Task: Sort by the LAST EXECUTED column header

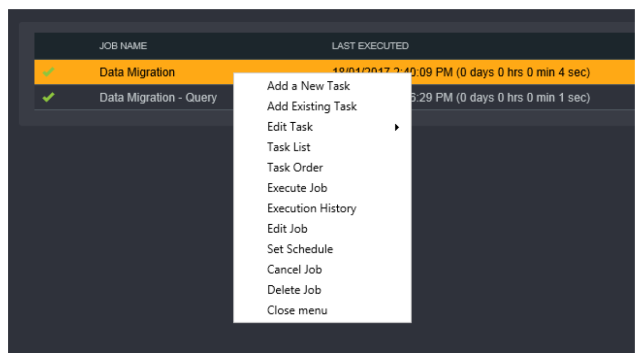Action: point(370,46)
